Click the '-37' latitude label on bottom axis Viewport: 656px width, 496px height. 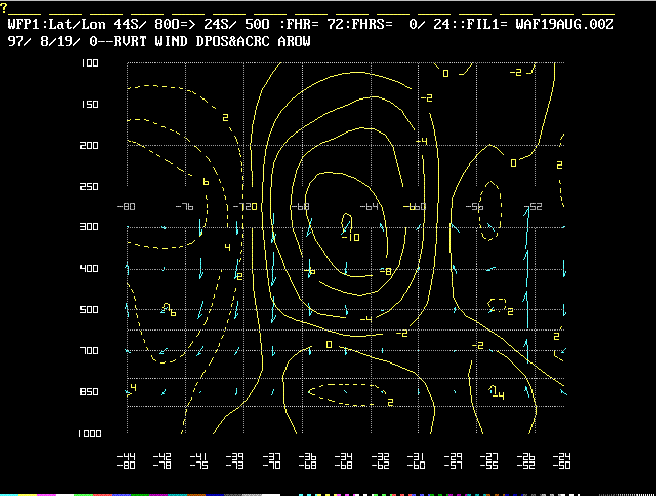click(x=272, y=456)
